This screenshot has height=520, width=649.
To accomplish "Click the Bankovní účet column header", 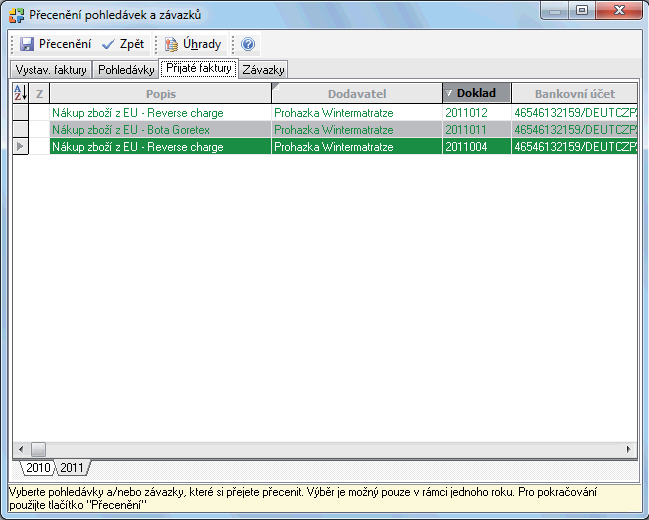I will click(x=574, y=93).
